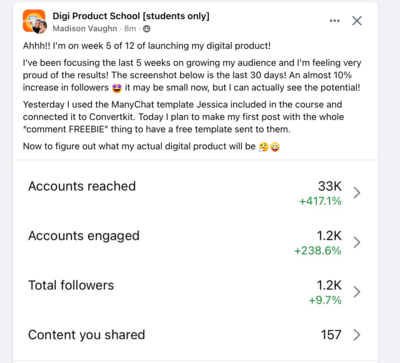Expand the Accounts reached chevron

pyautogui.click(x=357, y=193)
